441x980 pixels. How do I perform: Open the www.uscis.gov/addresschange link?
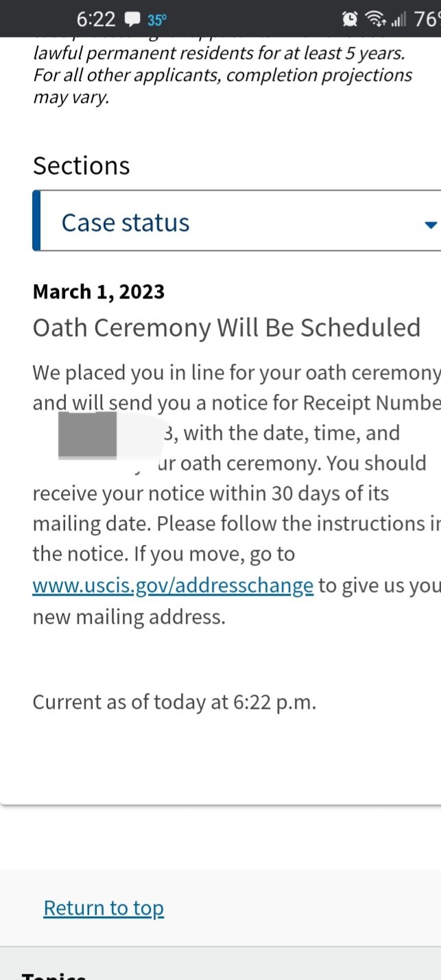(173, 585)
